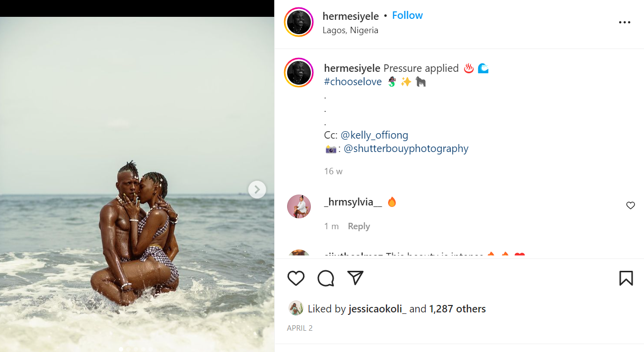Screen dimensions: 644x352
Task: Like the _hrmsylvia__ comment
Action: coord(630,205)
